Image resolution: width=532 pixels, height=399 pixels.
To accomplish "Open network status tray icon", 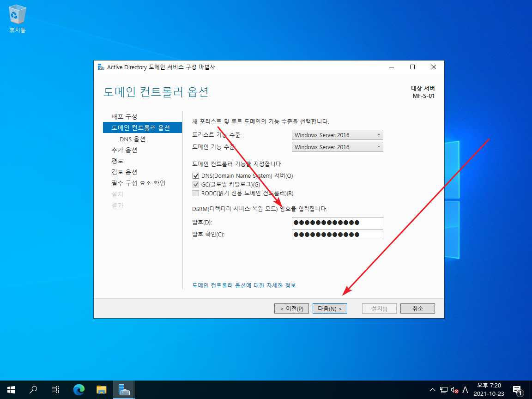I will tap(443, 390).
